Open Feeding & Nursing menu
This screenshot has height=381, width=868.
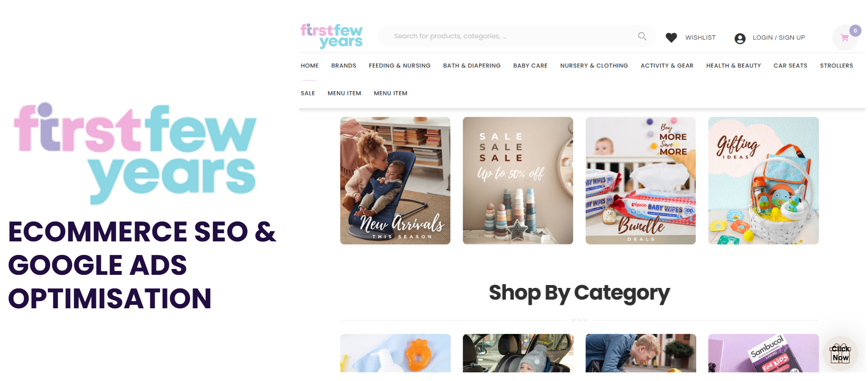(x=399, y=65)
